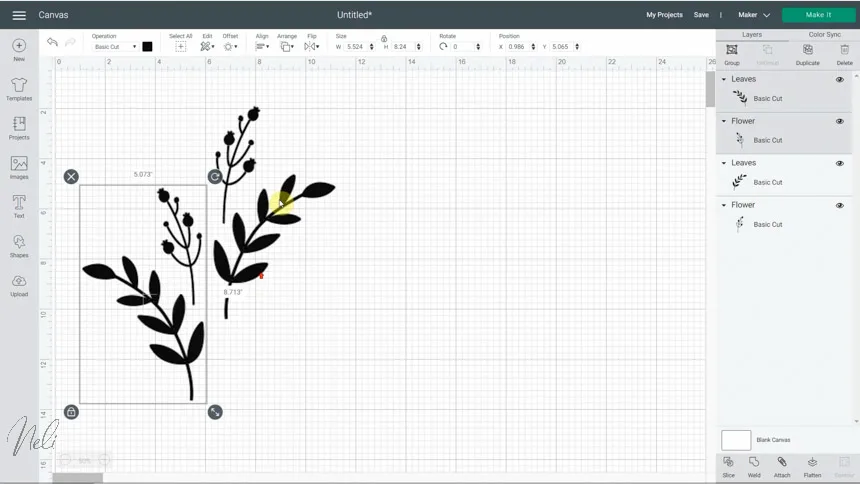Hide the first Leaves layer
The height and width of the screenshot is (484, 860).
[840, 79]
